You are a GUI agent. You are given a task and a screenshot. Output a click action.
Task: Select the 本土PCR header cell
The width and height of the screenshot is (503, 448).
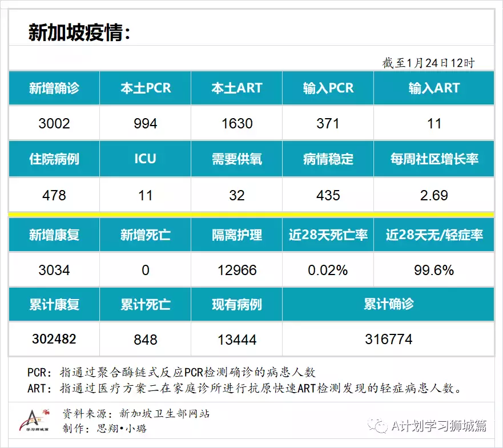point(146,88)
